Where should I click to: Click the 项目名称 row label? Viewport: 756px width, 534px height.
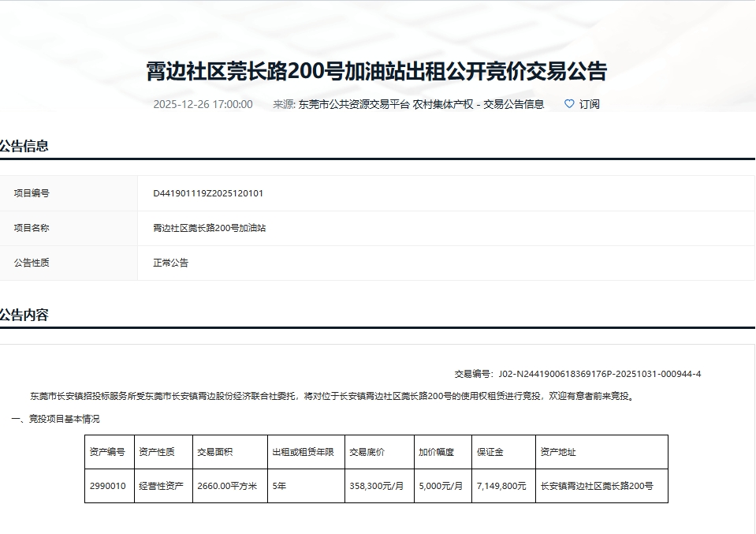click(x=32, y=228)
